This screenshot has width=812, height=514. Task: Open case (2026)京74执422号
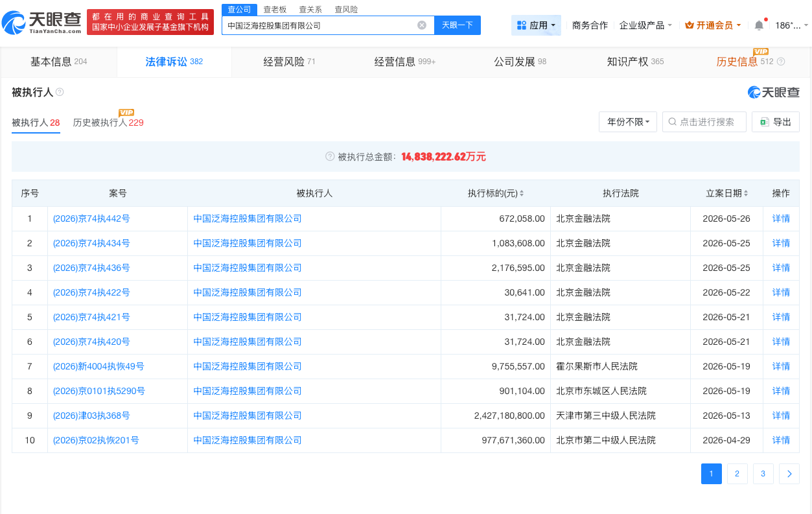coord(91,292)
